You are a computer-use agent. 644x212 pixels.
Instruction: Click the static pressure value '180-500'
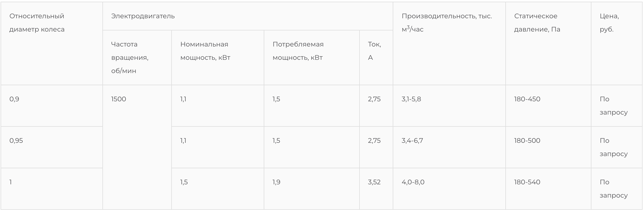(x=527, y=141)
